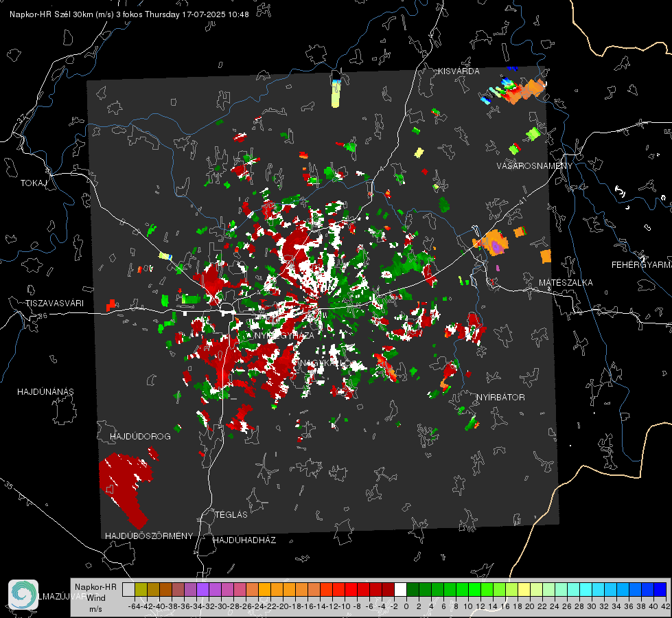
Task: Click the dark green swatch between 0 and 2
Action: [x=413, y=589]
